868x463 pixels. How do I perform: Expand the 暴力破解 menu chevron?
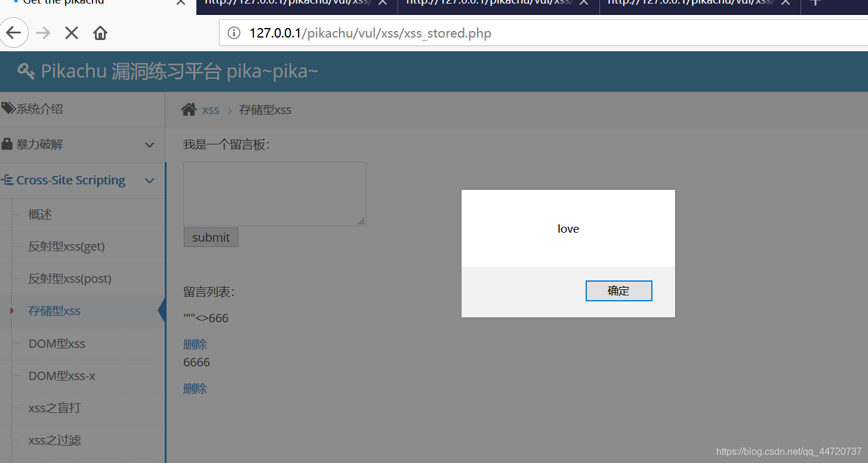[x=150, y=145]
